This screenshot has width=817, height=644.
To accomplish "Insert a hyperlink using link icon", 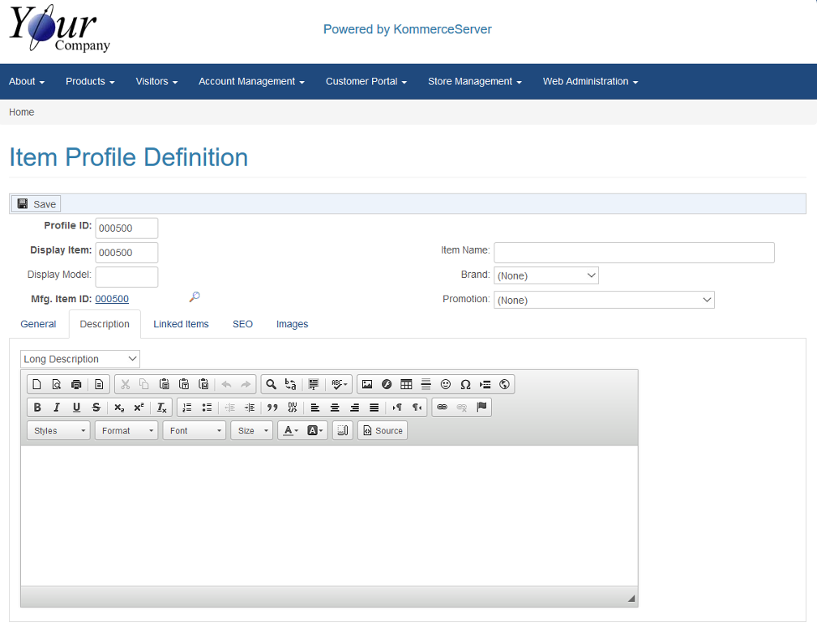I will tap(442, 407).
